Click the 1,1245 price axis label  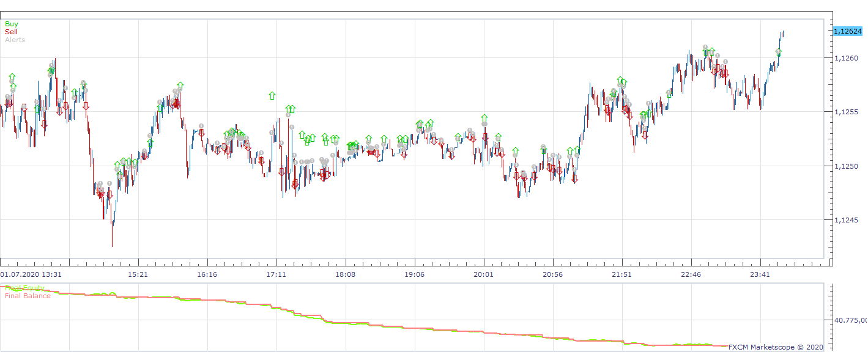click(847, 220)
